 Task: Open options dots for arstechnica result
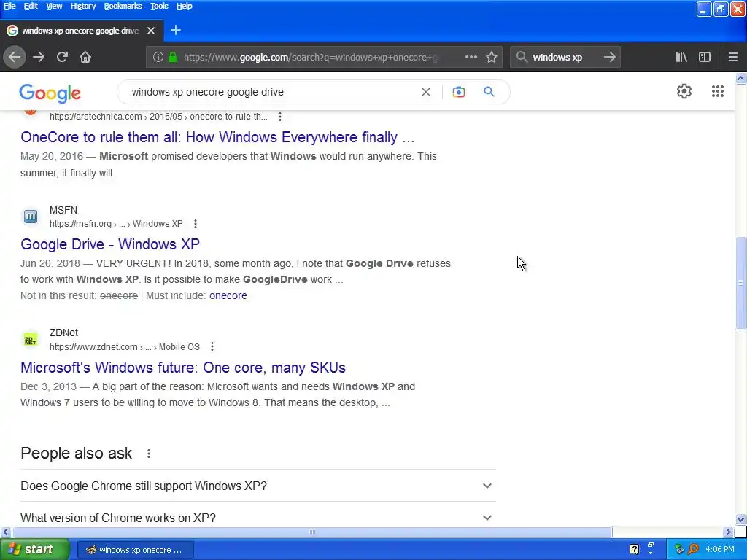280,117
